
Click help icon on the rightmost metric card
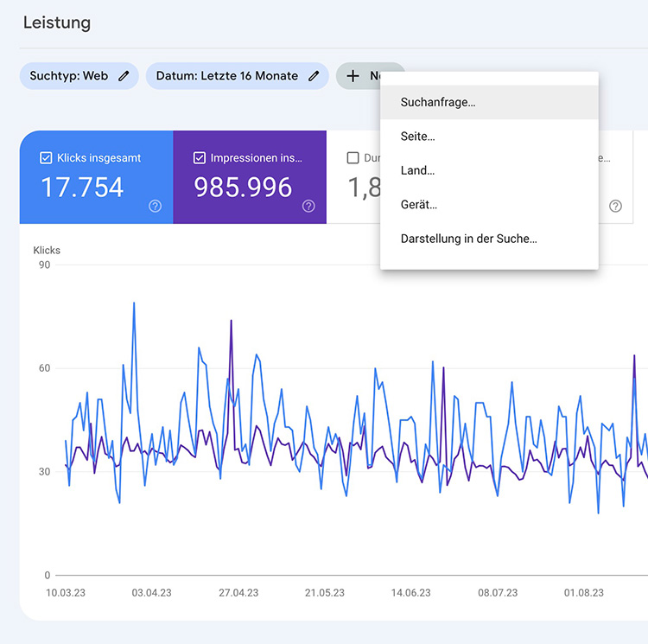(x=615, y=206)
